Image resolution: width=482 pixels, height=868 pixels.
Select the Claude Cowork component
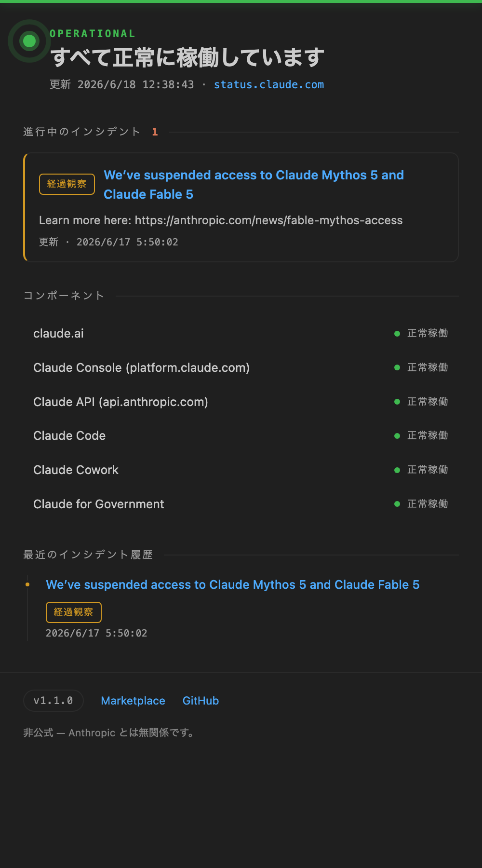click(241, 470)
